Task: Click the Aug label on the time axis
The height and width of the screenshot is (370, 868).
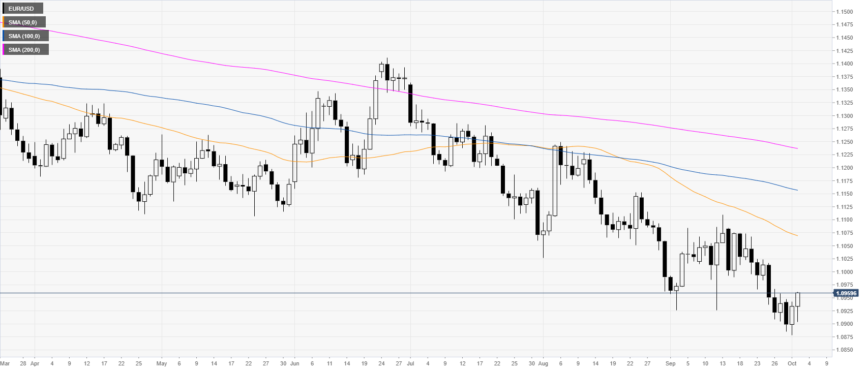Action: tap(543, 363)
